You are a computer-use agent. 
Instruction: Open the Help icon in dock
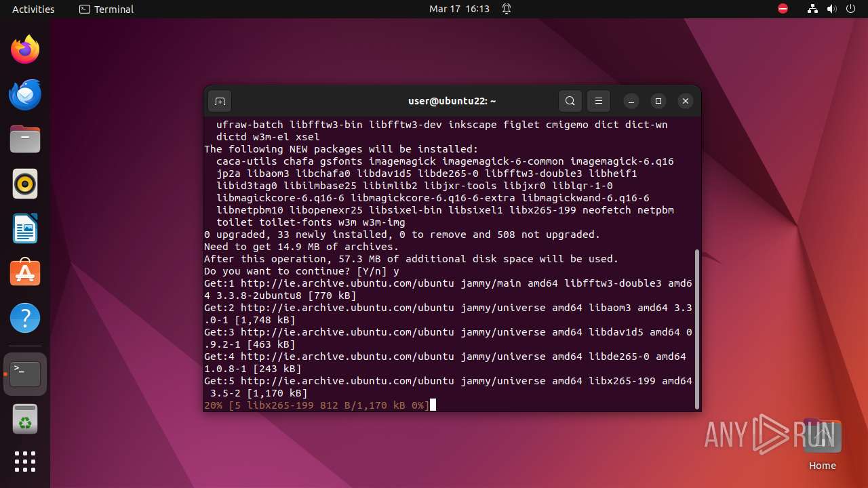[25, 318]
